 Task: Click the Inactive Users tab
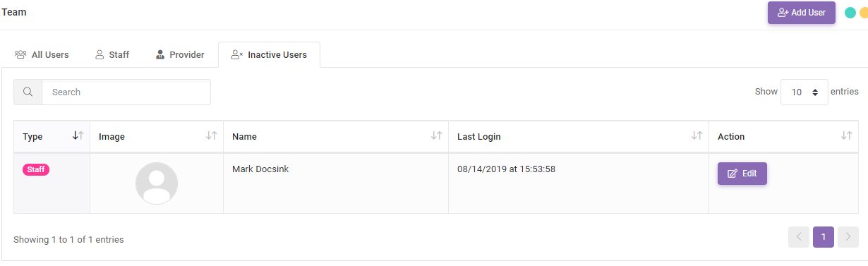point(269,54)
